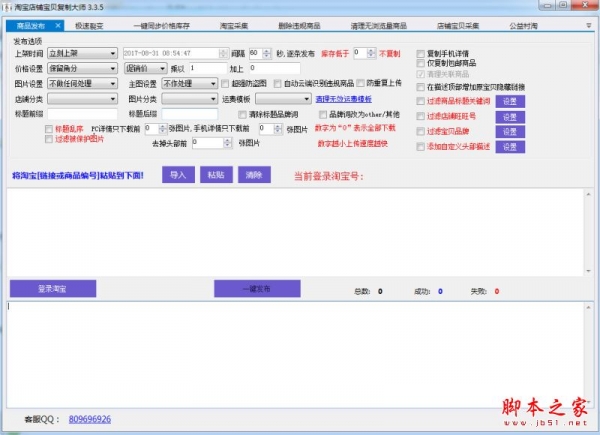Image resolution: width=600 pixels, height=435 pixels.
Task: Click the log area's scrollbar up arrow
Action: tap(589, 307)
